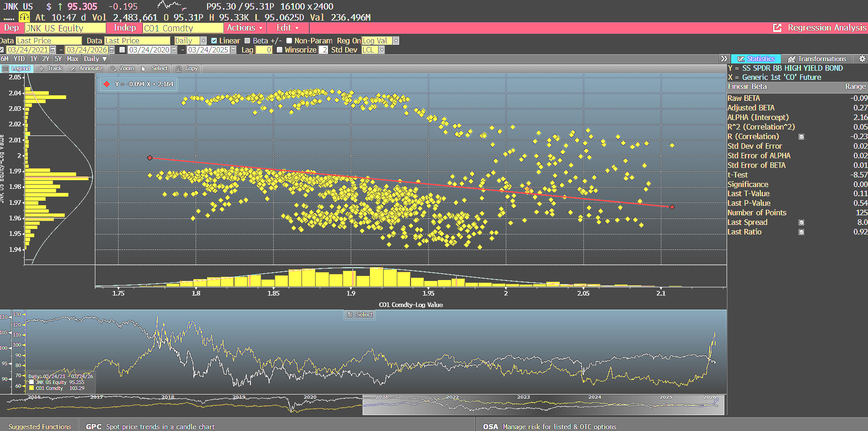Click the 2018 marker in overview timeline
Viewport: 868px width, 431px height.
[x=168, y=397]
